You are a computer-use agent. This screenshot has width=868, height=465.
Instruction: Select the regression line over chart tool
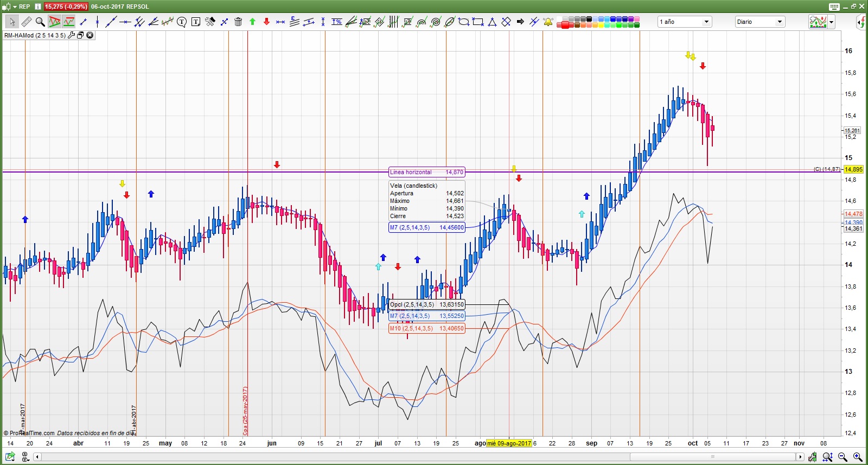click(168, 22)
